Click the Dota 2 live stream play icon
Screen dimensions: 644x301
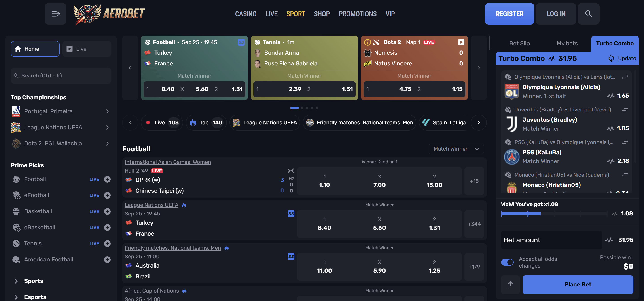point(461,42)
